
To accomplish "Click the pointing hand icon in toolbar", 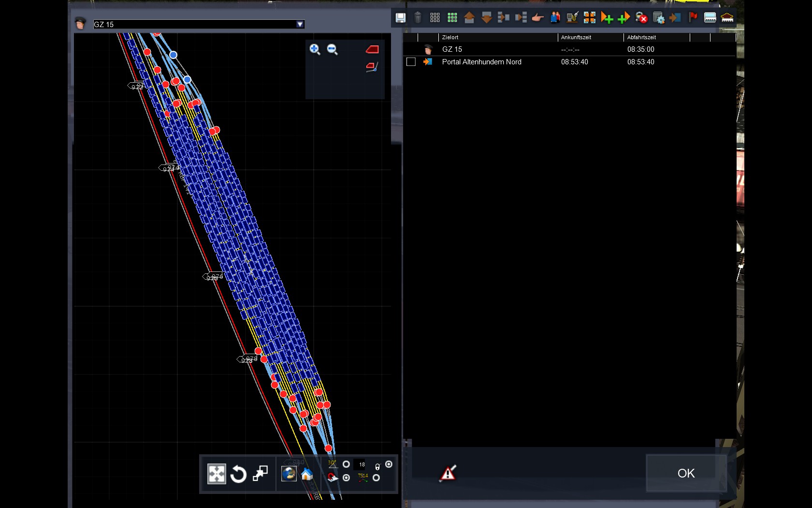I will [537, 18].
